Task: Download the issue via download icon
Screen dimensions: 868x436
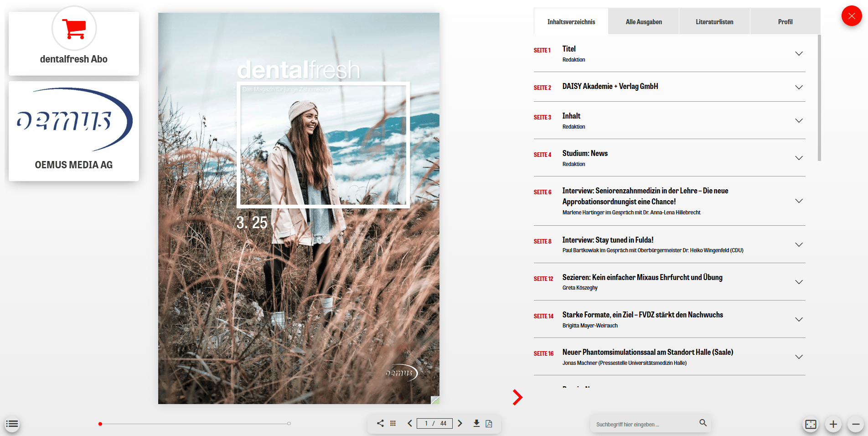Action: click(x=476, y=423)
